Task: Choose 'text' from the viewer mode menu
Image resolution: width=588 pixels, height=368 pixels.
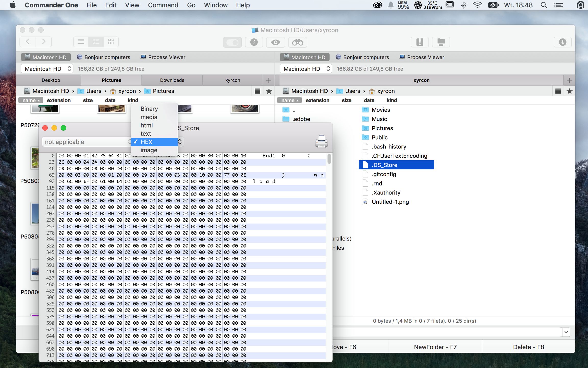Action: (146, 134)
